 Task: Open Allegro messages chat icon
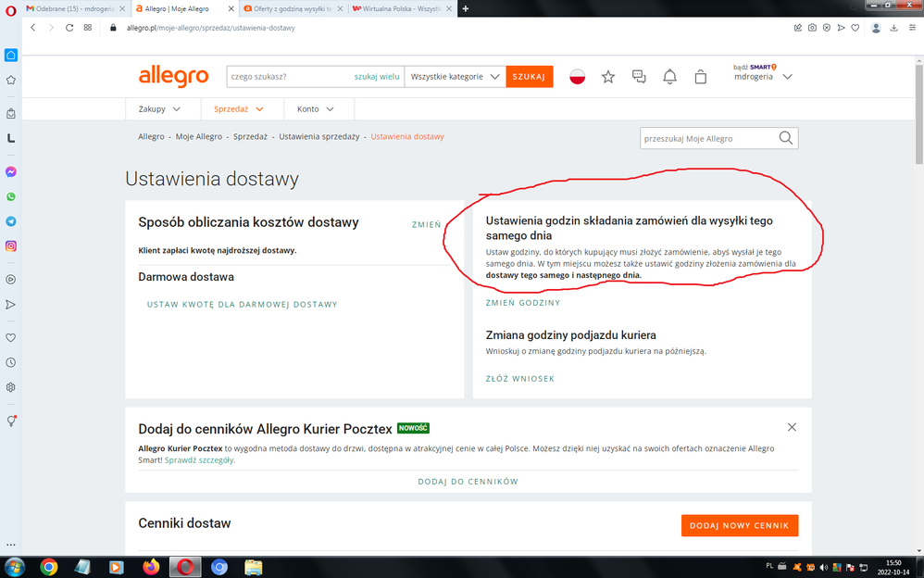click(x=639, y=77)
